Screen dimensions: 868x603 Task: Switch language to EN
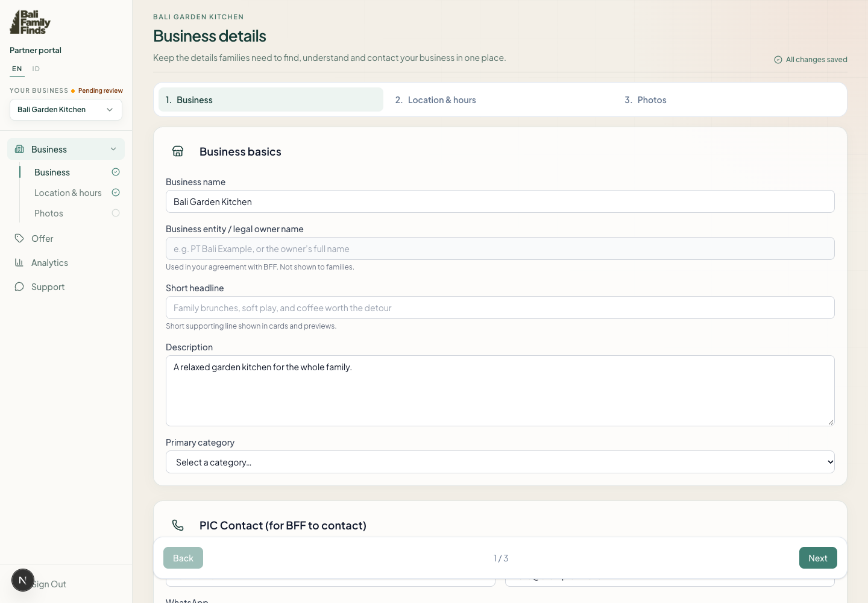click(17, 69)
